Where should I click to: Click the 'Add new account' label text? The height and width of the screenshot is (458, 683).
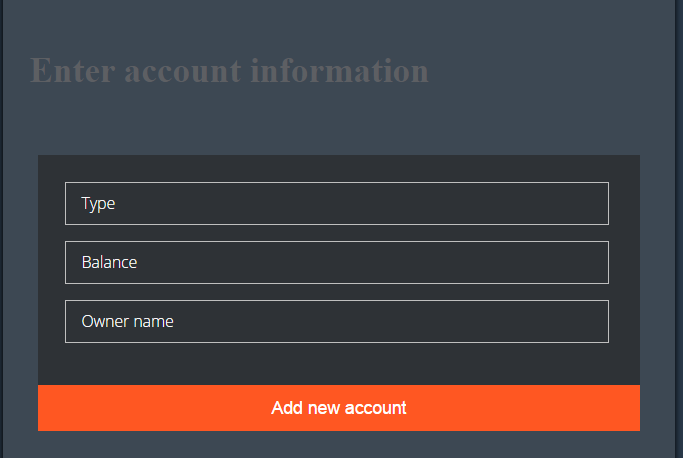339,408
